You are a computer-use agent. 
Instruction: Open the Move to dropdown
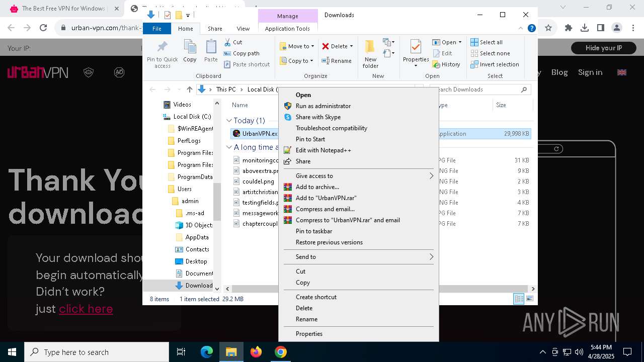click(x=297, y=46)
